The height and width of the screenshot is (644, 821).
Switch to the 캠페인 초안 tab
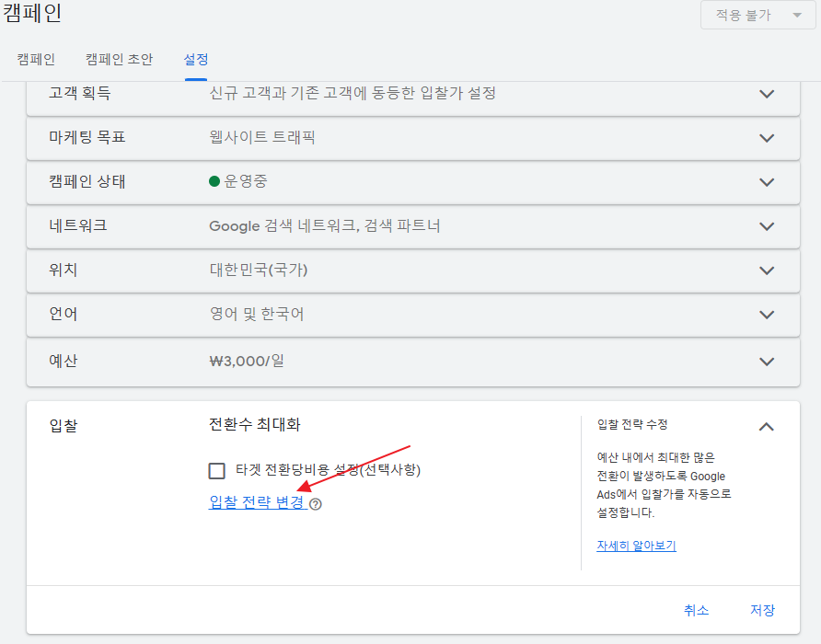pyautogui.click(x=120, y=59)
